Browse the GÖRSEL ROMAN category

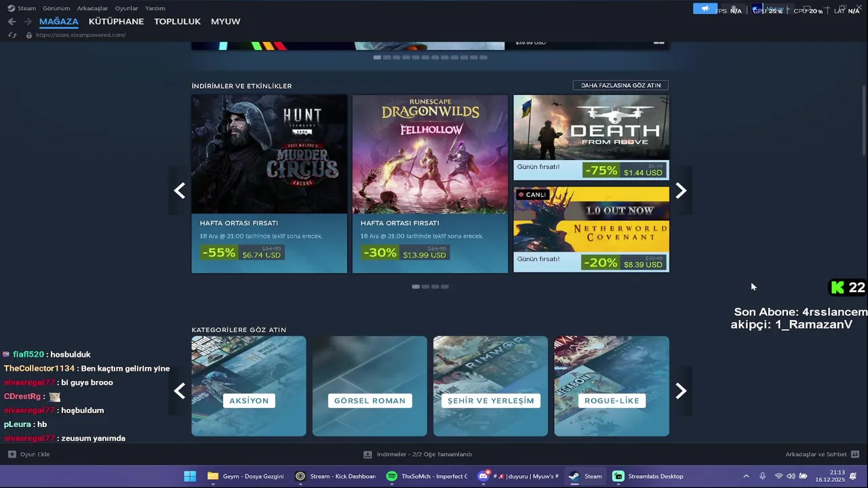click(x=370, y=386)
